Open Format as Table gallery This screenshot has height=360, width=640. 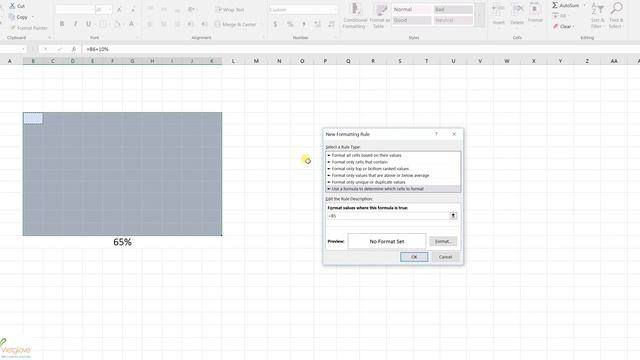click(380, 16)
